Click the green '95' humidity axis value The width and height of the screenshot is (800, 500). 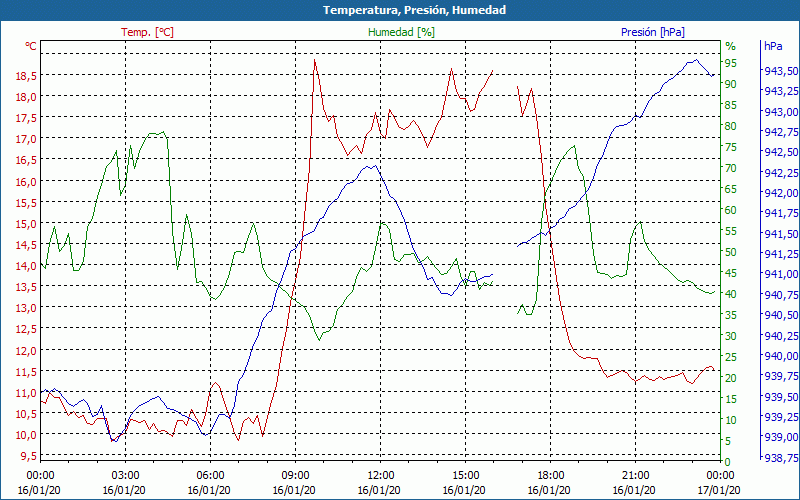pyautogui.click(x=731, y=63)
